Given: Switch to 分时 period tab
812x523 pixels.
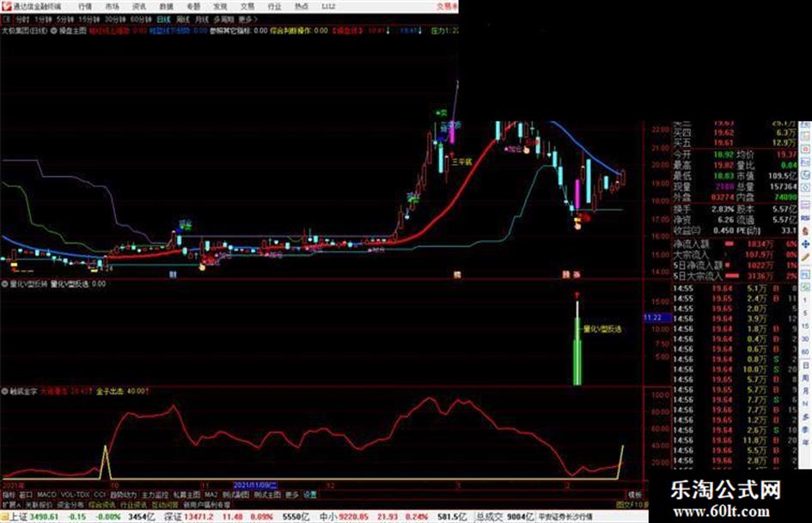Looking at the screenshot, I should click(21, 19).
